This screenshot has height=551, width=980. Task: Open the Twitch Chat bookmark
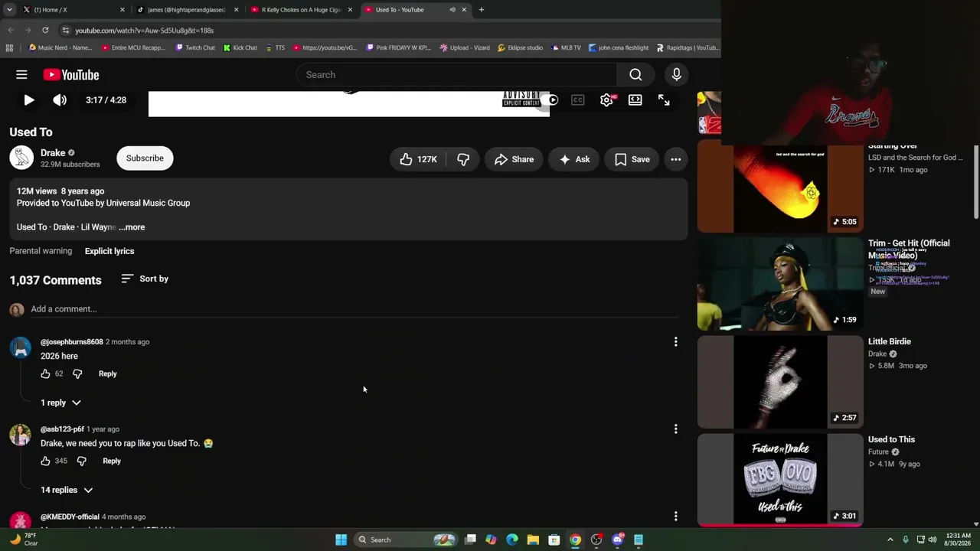(195, 47)
